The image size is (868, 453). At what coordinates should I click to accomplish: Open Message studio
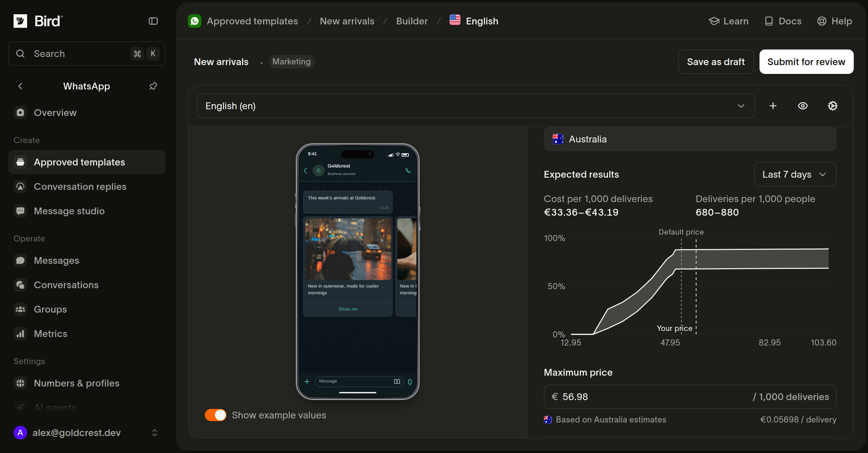(x=87, y=211)
